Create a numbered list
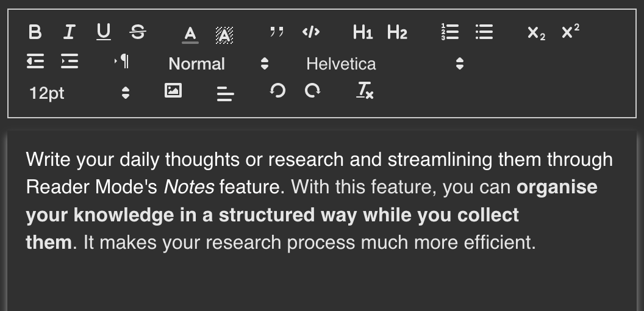 click(x=450, y=32)
